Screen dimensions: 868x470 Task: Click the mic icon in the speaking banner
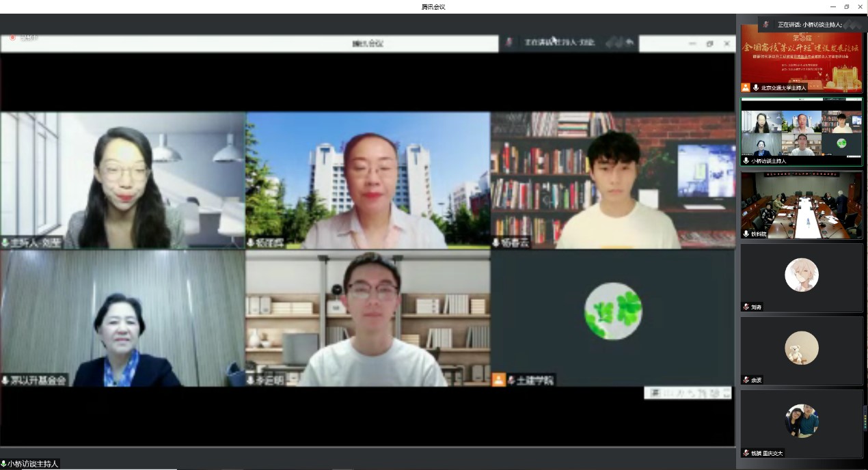coord(765,25)
